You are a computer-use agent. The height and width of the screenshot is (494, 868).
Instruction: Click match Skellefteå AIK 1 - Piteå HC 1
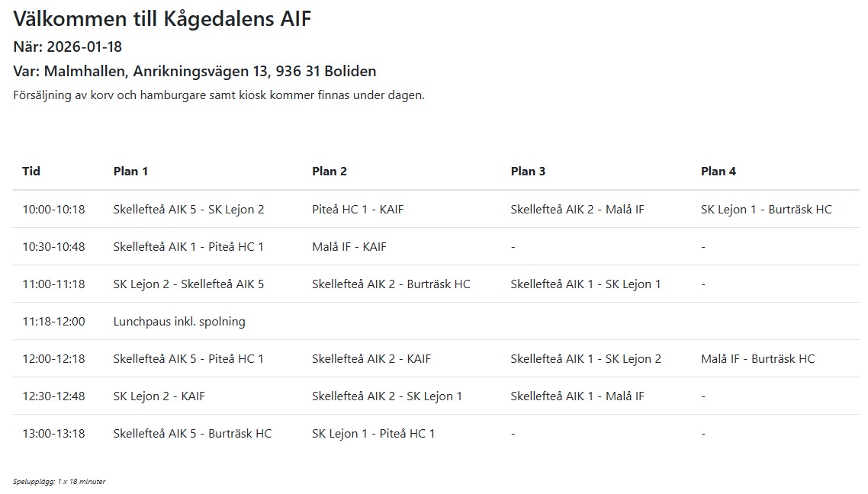[x=188, y=247]
